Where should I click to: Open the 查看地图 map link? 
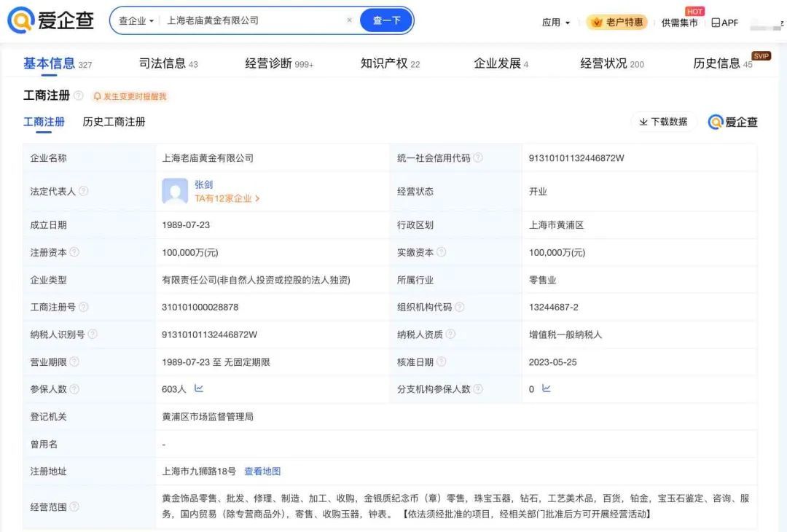(x=262, y=472)
